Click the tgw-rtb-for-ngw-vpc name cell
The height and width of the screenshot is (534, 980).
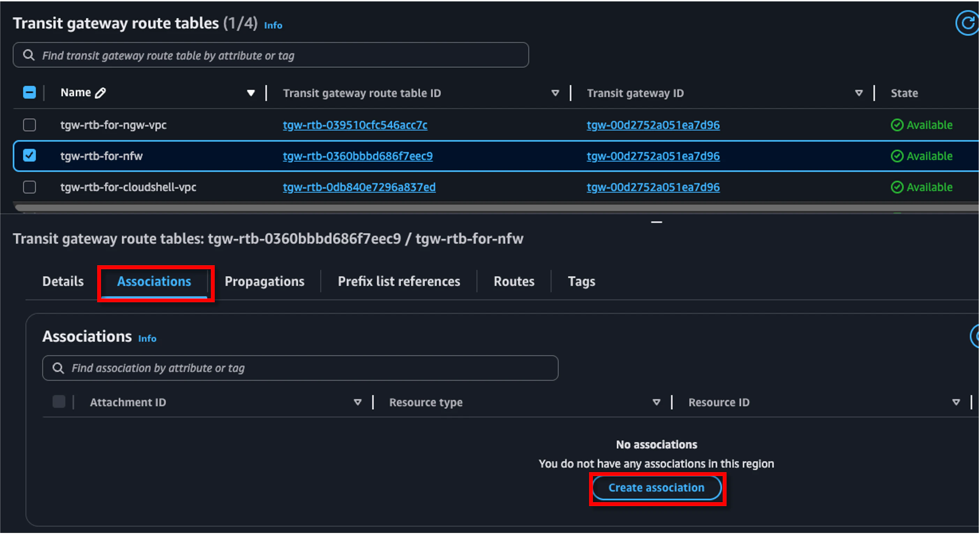[113, 125]
